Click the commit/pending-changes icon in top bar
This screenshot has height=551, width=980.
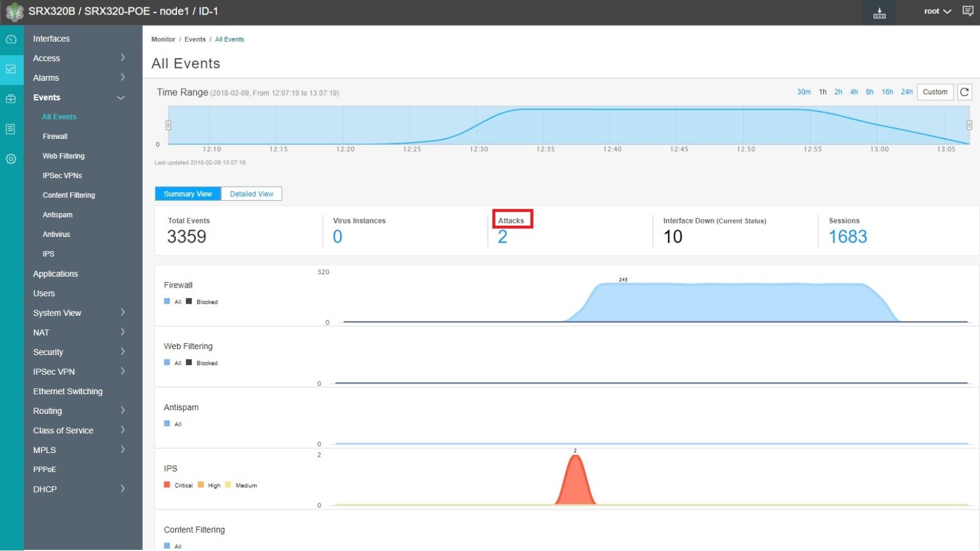[880, 12]
